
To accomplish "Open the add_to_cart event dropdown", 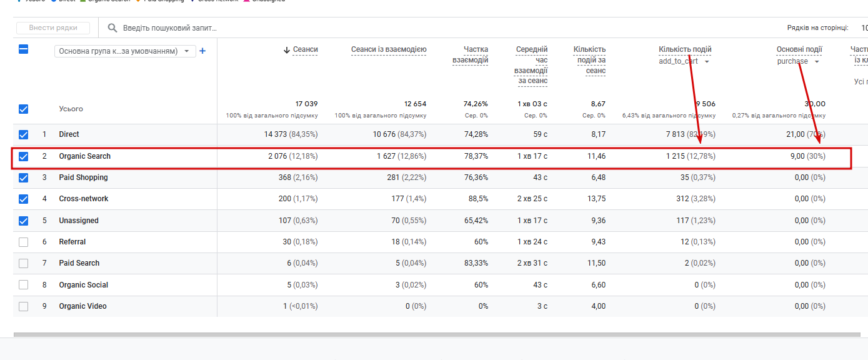I will point(684,61).
